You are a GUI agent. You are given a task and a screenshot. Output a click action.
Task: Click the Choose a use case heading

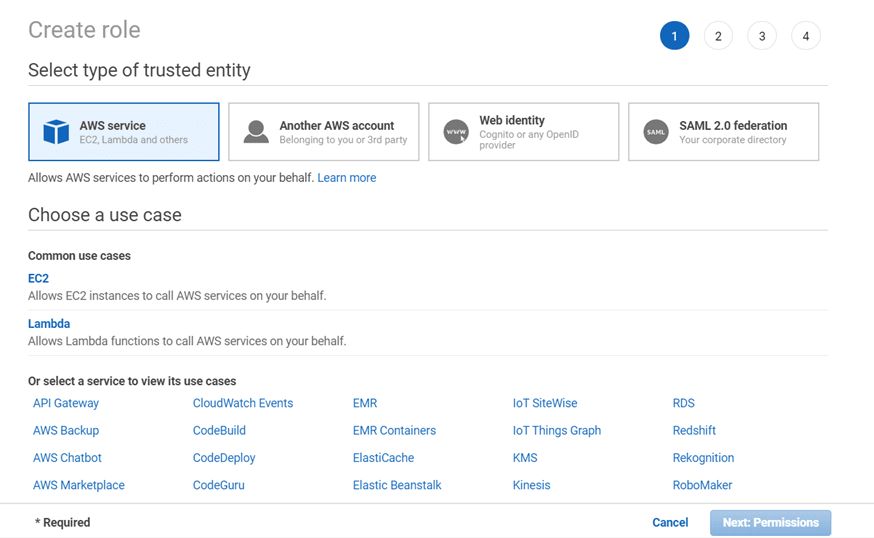105,215
